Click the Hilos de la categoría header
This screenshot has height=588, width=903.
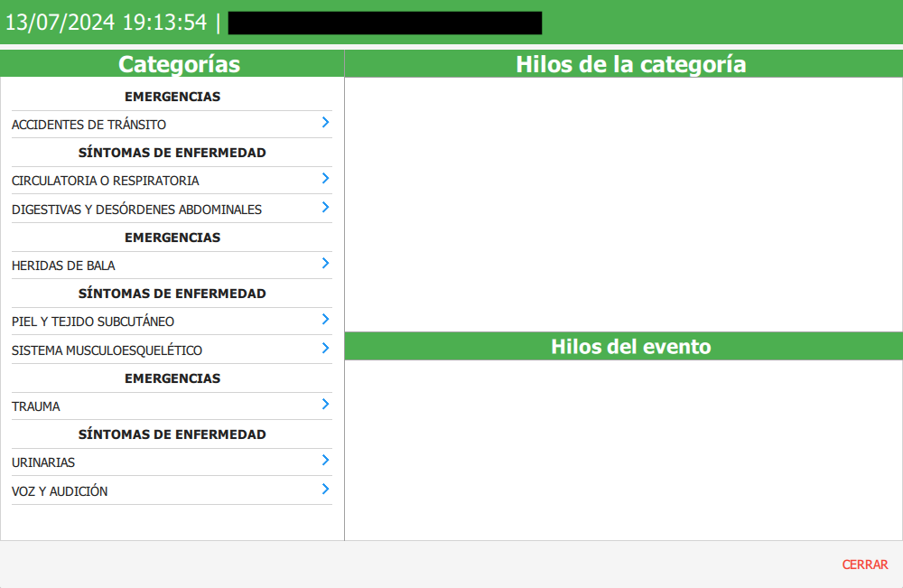click(x=630, y=63)
